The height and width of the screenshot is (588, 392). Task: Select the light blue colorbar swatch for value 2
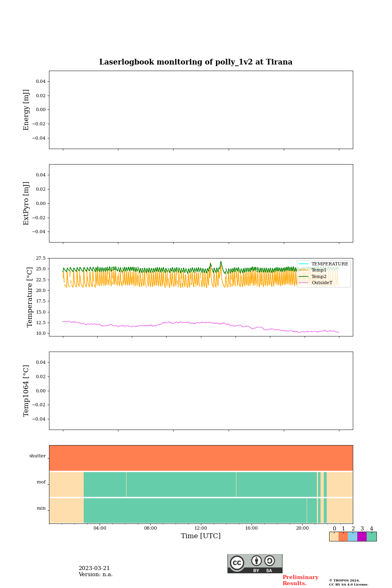[352, 537]
